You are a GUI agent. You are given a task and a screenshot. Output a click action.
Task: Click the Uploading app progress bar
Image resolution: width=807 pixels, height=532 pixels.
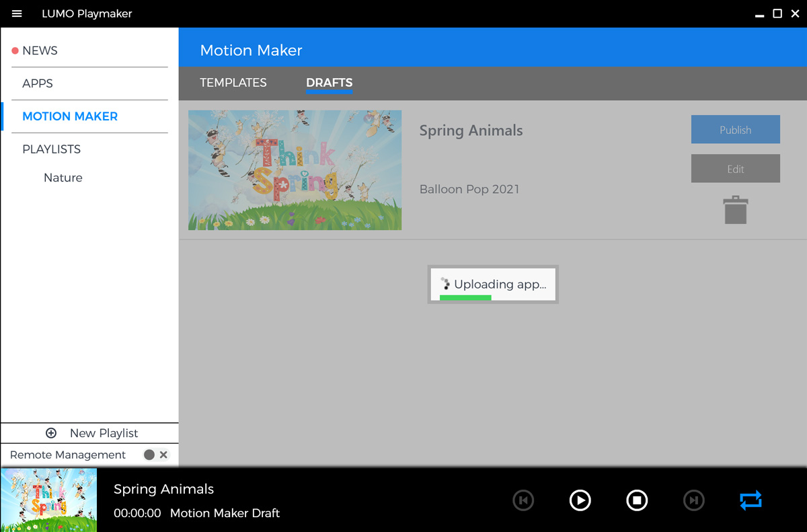coord(465,297)
